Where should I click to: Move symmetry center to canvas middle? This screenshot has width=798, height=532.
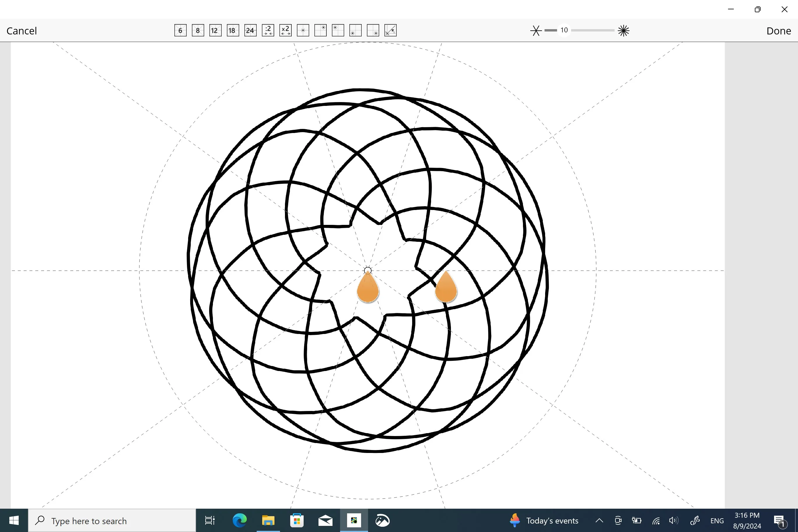click(303, 31)
